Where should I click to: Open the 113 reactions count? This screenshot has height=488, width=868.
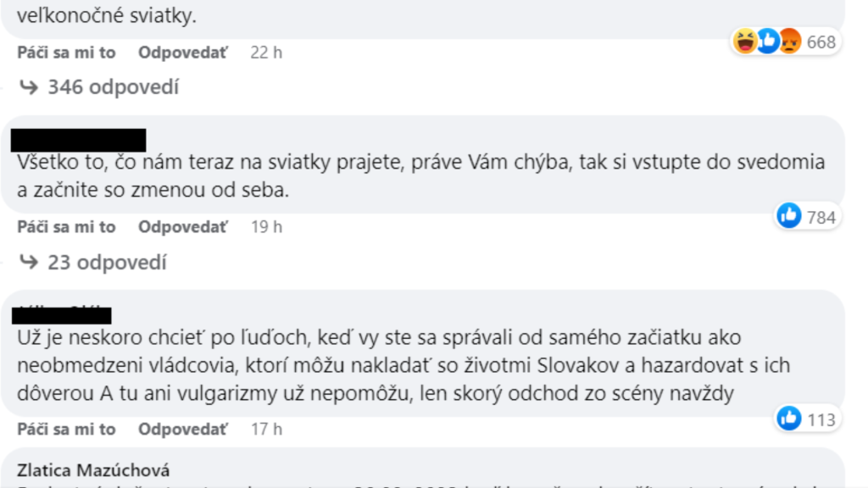click(x=821, y=419)
